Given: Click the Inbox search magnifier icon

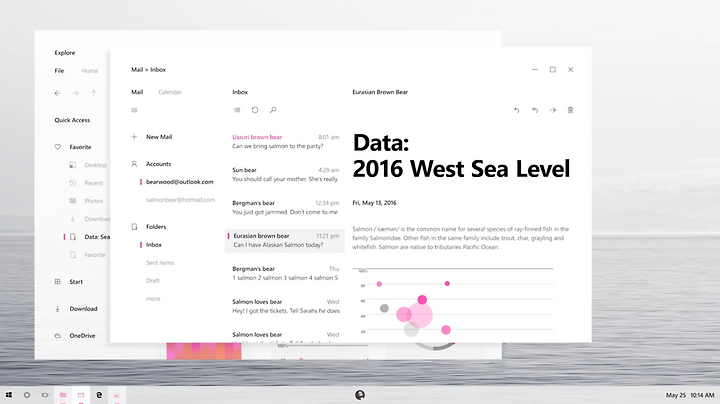Looking at the screenshot, I should pos(273,110).
